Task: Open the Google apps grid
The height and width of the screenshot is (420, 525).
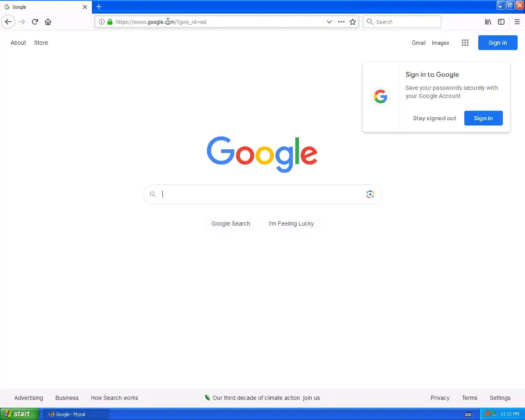Action: (465, 43)
